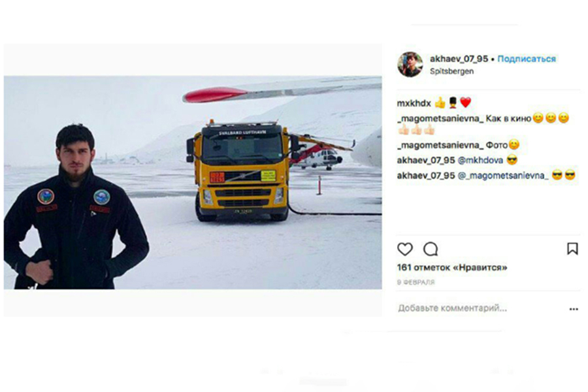This screenshot has height=392, width=588.
Task: Open the 9 февраля post date link
Action: coord(416,282)
